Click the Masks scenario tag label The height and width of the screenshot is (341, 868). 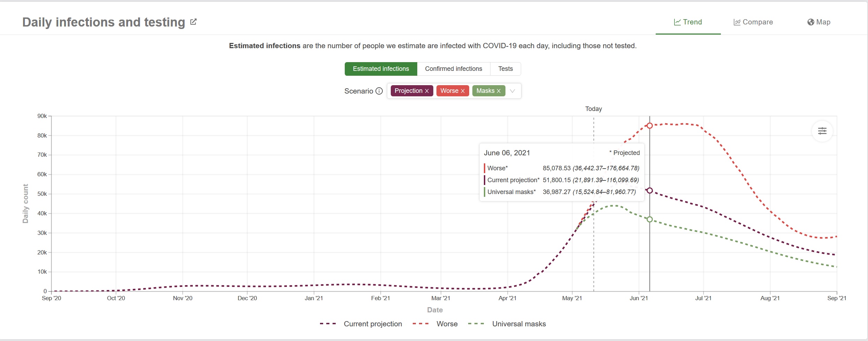coord(485,91)
